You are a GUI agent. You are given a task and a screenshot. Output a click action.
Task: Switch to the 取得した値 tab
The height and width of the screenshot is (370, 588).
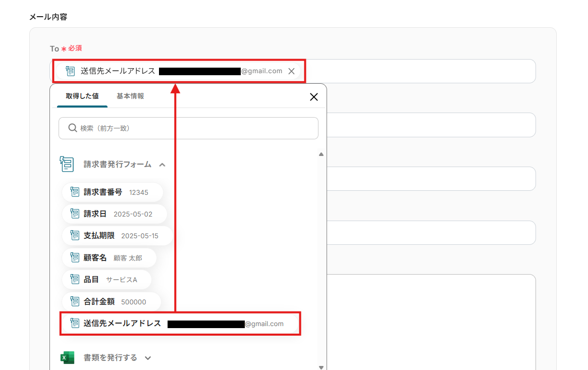click(x=82, y=96)
